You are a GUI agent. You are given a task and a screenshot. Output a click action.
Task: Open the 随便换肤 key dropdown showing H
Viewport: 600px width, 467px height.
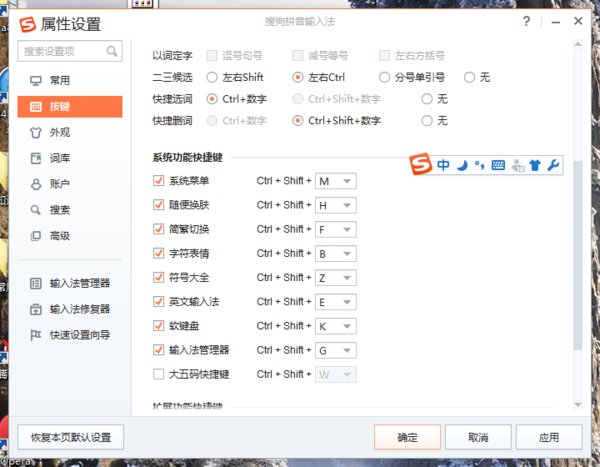tap(336, 206)
